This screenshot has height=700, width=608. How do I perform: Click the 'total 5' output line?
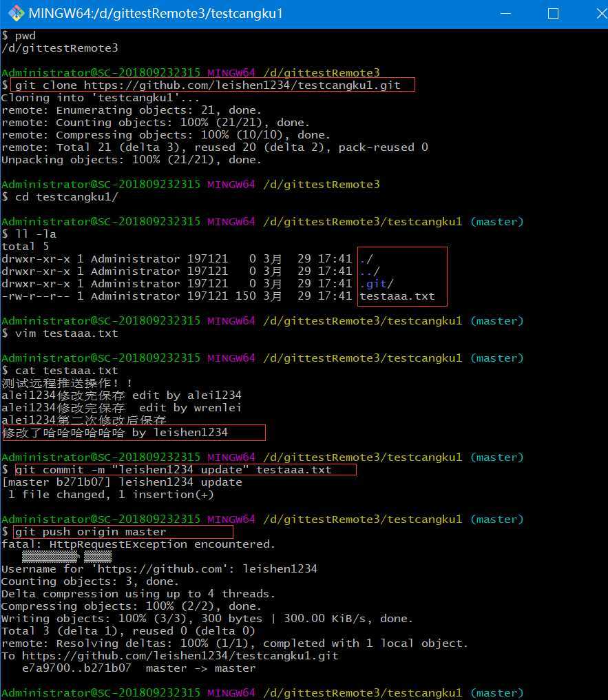tap(25, 247)
